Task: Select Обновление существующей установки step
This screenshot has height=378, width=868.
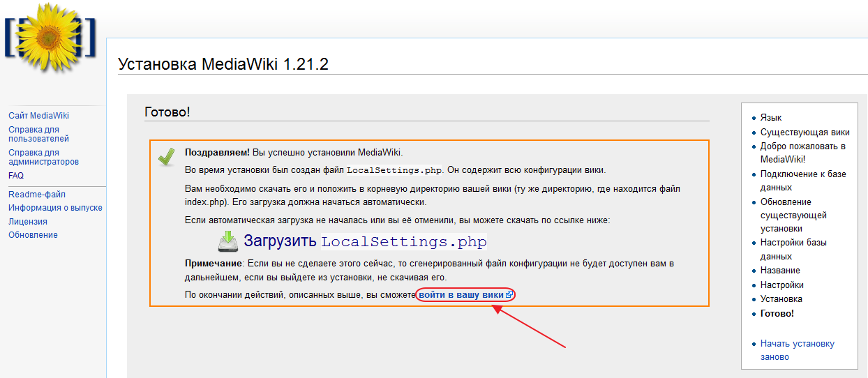Action: click(x=793, y=216)
